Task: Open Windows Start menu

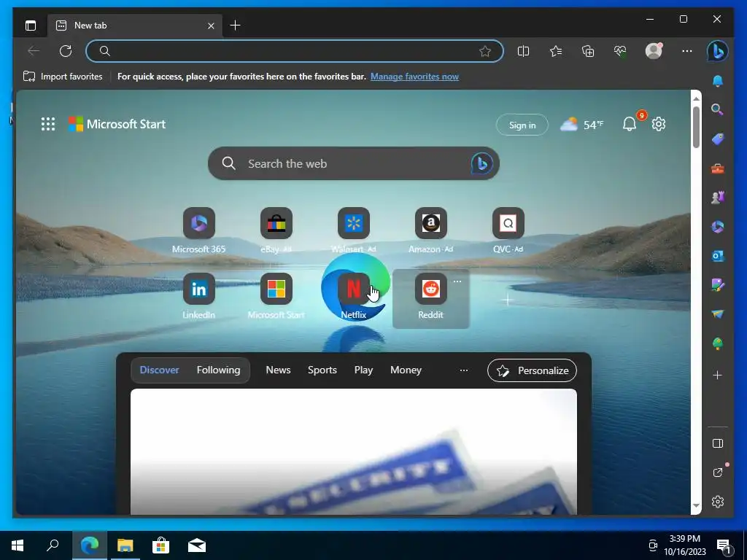Action: (18, 545)
